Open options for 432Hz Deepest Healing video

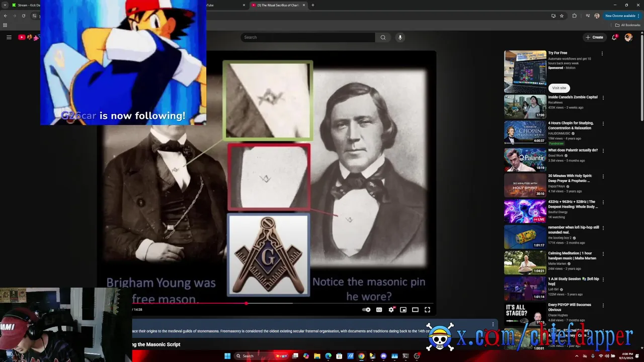tap(603, 202)
